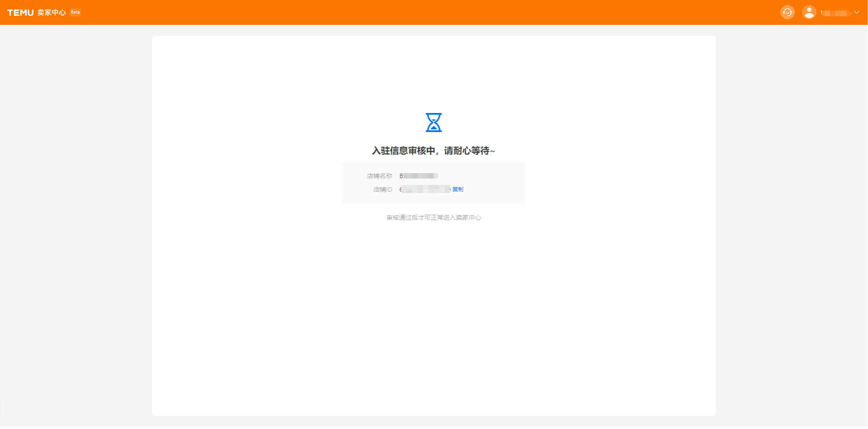Click the 卖家中心 header title
This screenshot has height=429, width=868.
click(52, 13)
